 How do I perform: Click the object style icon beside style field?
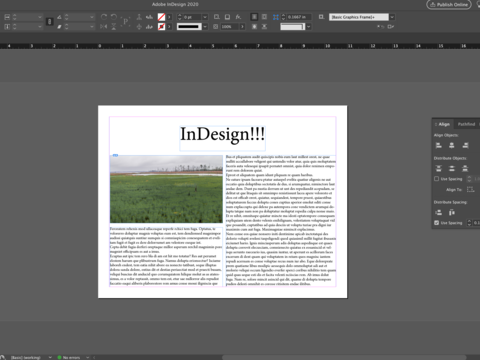321,17
